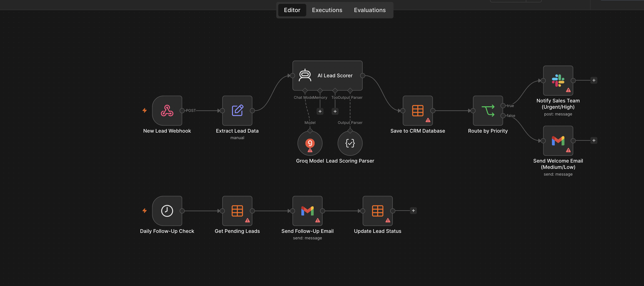Open the Save to CRM Database node
Image resolution: width=644 pixels, height=286 pixels.
pos(418,110)
